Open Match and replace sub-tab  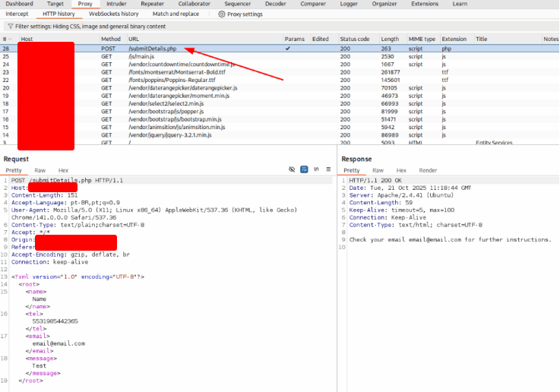point(176,14)
